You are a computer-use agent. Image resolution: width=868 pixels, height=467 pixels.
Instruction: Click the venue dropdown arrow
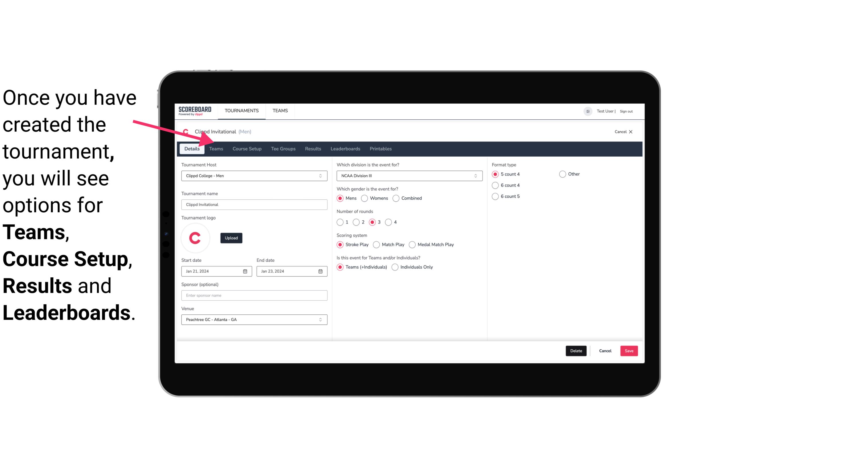pyautogui.click(x=321, y=319)
